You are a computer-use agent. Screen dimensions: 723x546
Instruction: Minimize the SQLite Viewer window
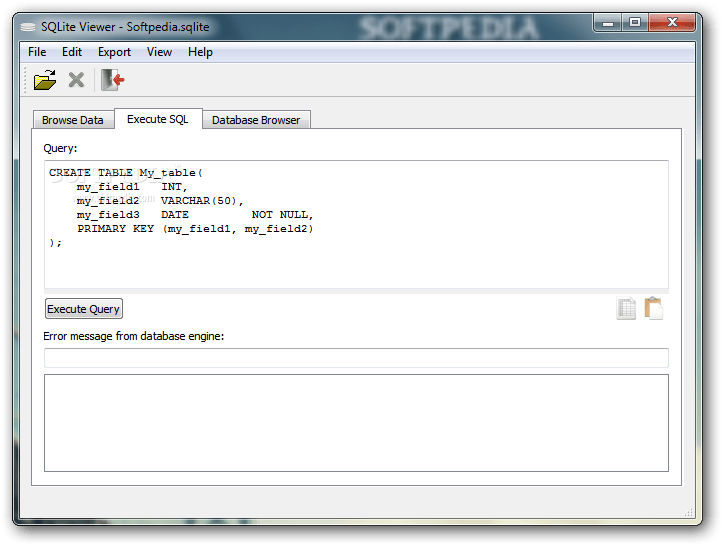pos(608,23)
